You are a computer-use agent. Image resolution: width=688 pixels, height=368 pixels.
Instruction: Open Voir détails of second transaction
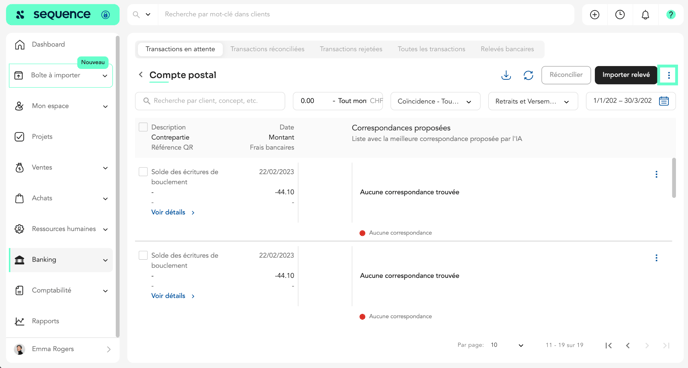click(x=173, y=296)
